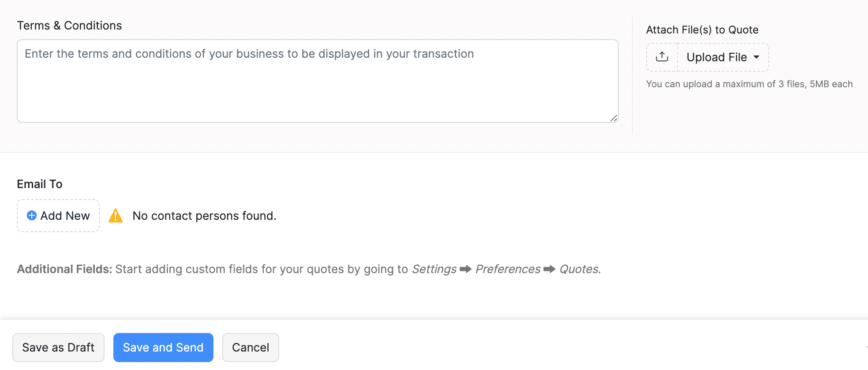Click the italic Quotes text
868x370 pixels.
pyautogui.click(x=580, y=269)
